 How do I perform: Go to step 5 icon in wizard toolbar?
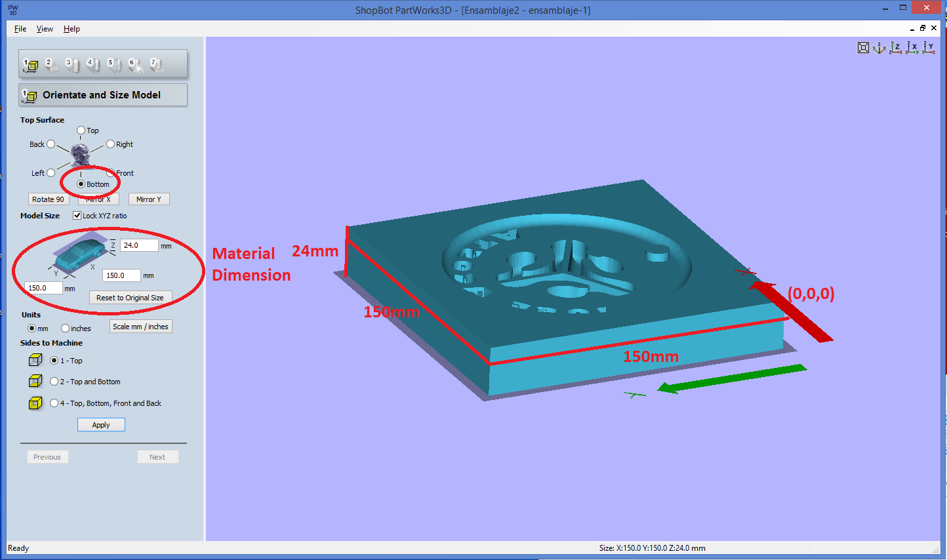[114, 64]
